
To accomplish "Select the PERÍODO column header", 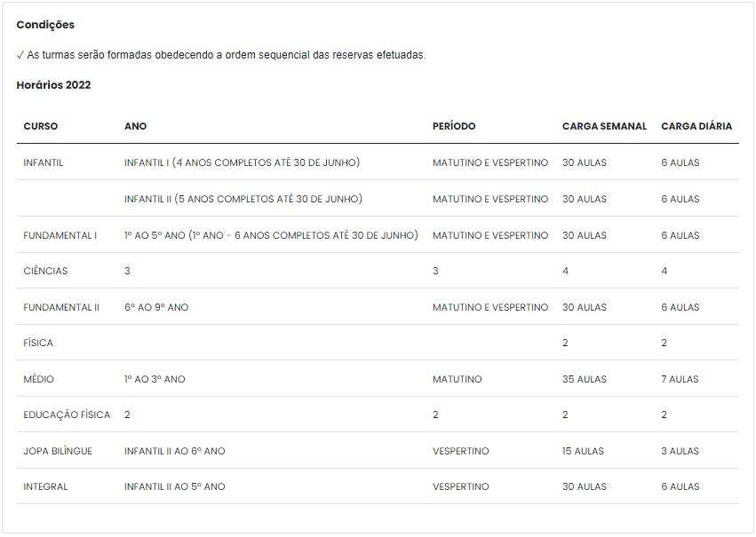I will (x=454, y=126).
